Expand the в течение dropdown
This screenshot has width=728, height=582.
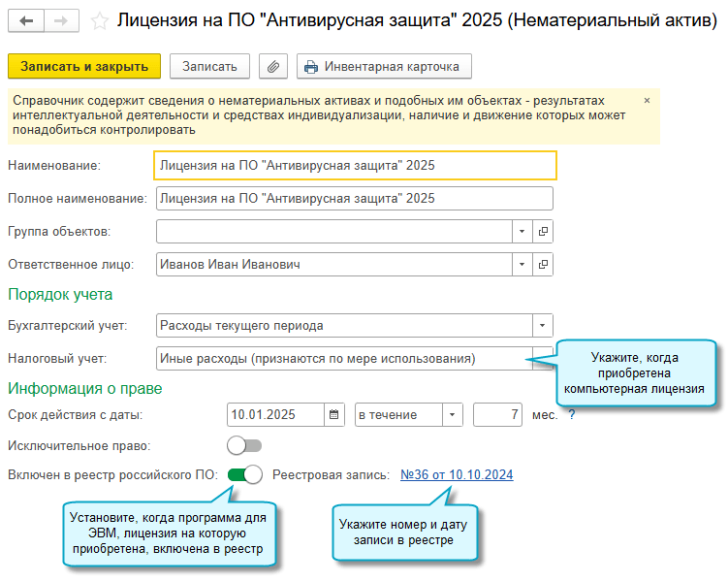pyautogui.click(x=453, y=414)
